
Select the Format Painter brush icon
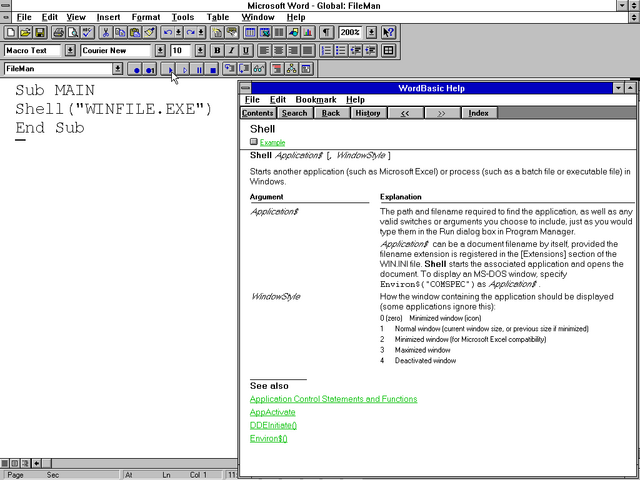[149, 32]
